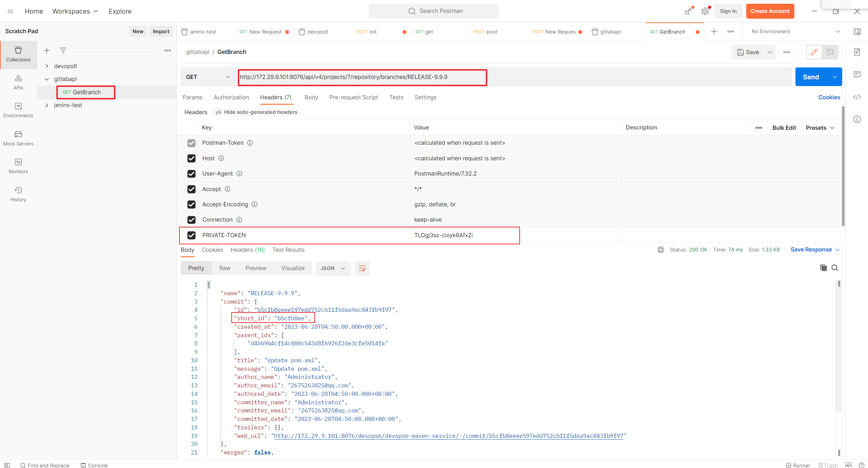The height and width of the screenshot is (468, 868).
Task: Switch to the Authorization tab
Action: click(x=231, y=97)
